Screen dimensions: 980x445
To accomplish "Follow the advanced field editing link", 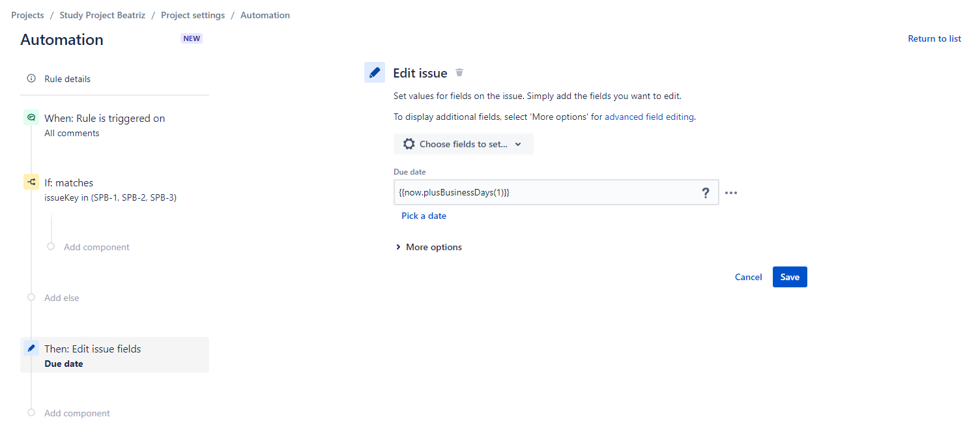I will pos(648,116).
